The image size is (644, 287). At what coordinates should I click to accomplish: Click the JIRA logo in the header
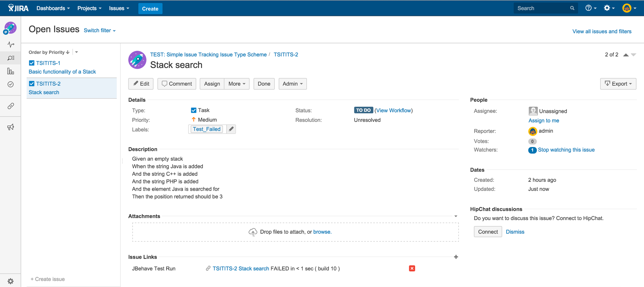[18, 8]
